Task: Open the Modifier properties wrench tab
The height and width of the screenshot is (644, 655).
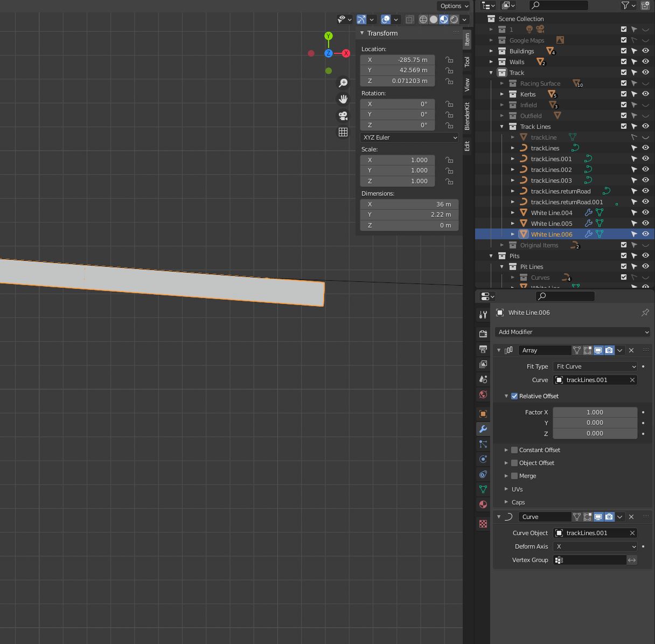Action: [483, 429]
